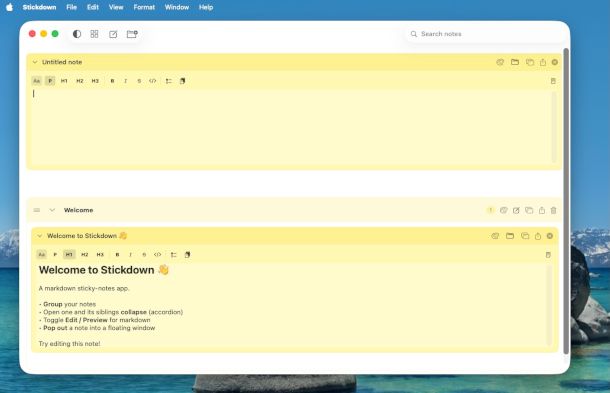
Task: Apply H3 heading in Untitled note
Action: click(x=95, y=81)
